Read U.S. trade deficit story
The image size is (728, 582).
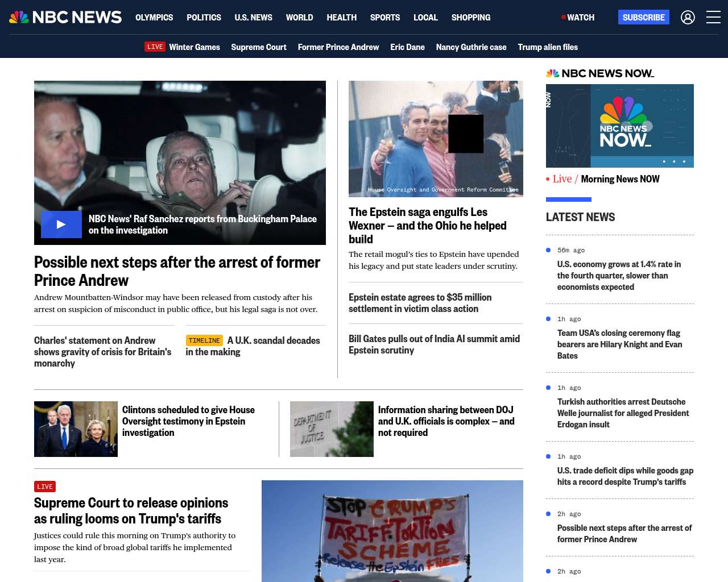click(x=626, y=476)
